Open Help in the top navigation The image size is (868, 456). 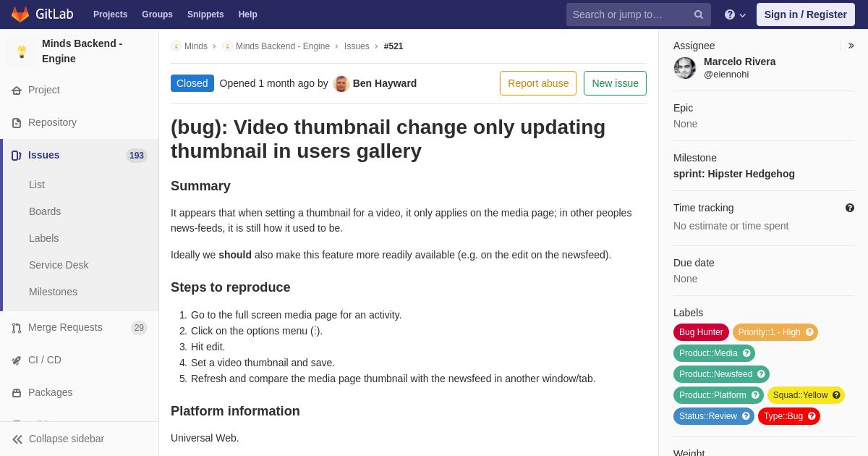[248, 14]
